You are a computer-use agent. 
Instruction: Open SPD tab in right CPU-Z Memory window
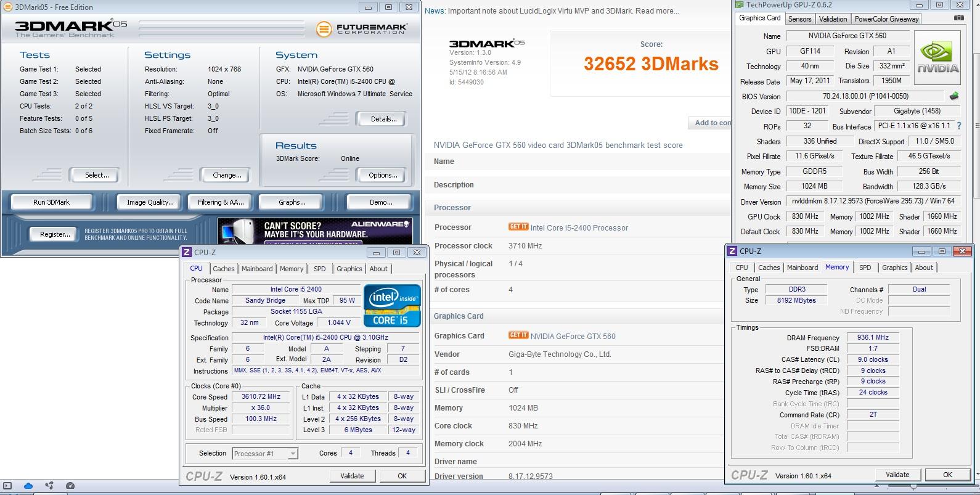[x=865, y=268]
